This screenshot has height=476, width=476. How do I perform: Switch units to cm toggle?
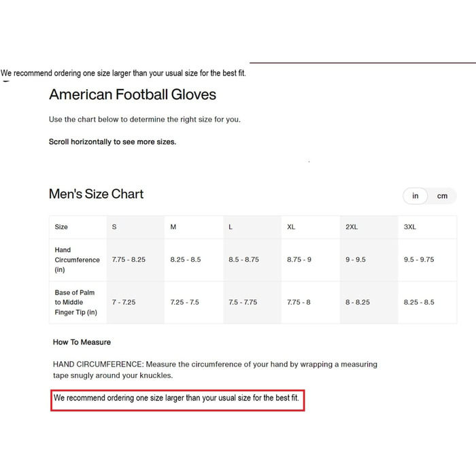pyautogui.click(x=442, y=196)
